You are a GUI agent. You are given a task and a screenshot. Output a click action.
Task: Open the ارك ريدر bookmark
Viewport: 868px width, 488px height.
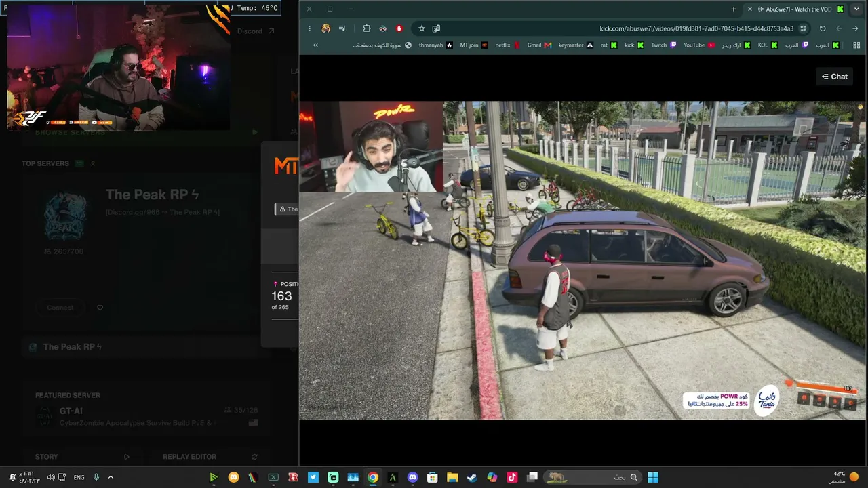[736, 45]
